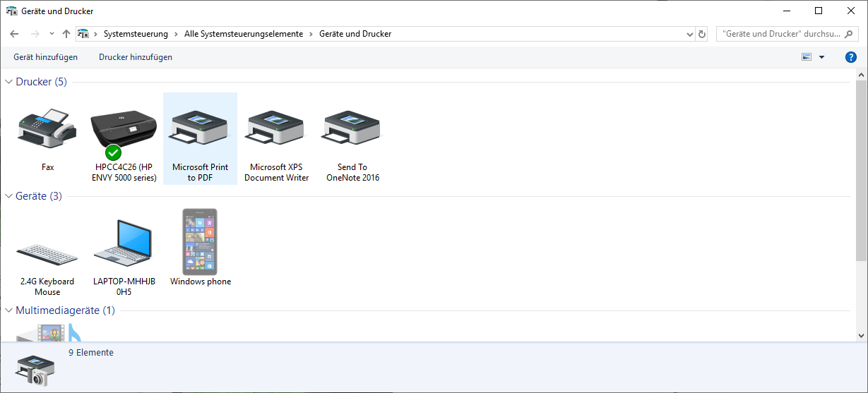Collapse the Multimediageräte (1) group
The image size is (868, 393).
[8, 310]
